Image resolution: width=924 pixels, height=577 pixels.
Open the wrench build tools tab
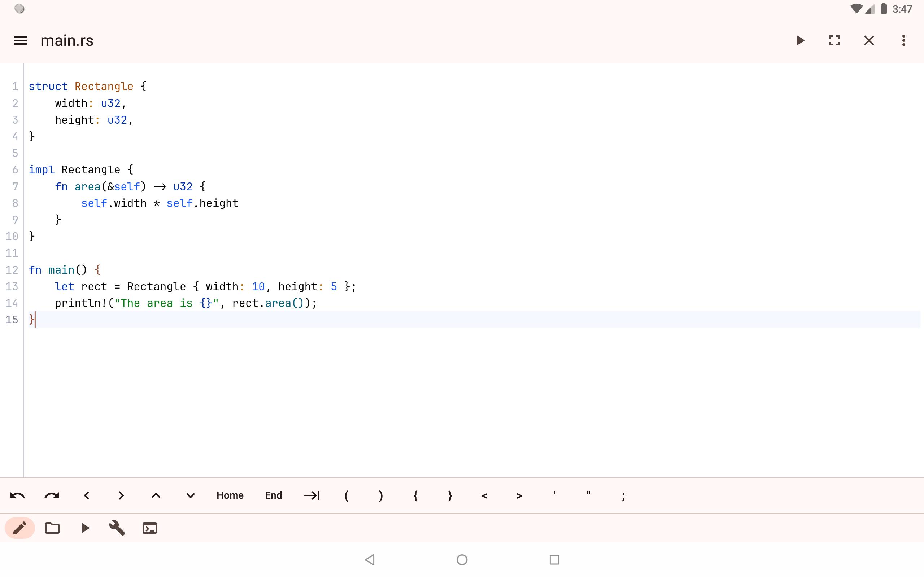(117, 528)
